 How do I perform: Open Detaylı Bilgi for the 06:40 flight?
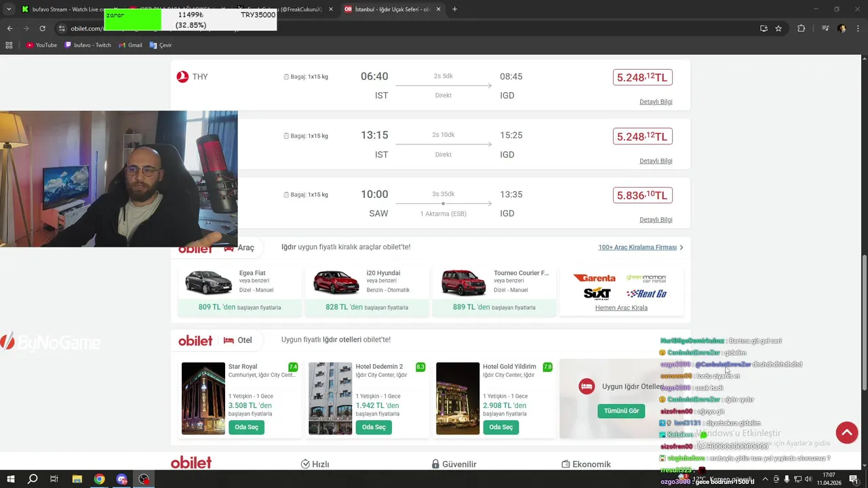pyautogui.click(x=656, y=102)
